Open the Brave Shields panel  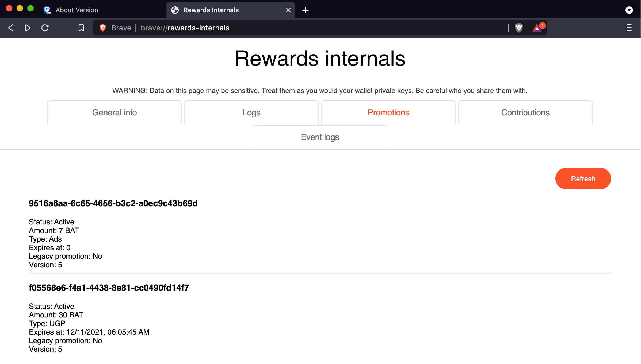pyautogui.click(x=518, y=28)
